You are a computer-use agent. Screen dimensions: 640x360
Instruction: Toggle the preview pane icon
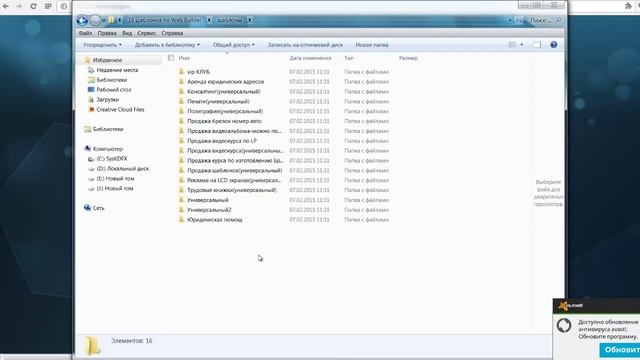pos(537,45)
